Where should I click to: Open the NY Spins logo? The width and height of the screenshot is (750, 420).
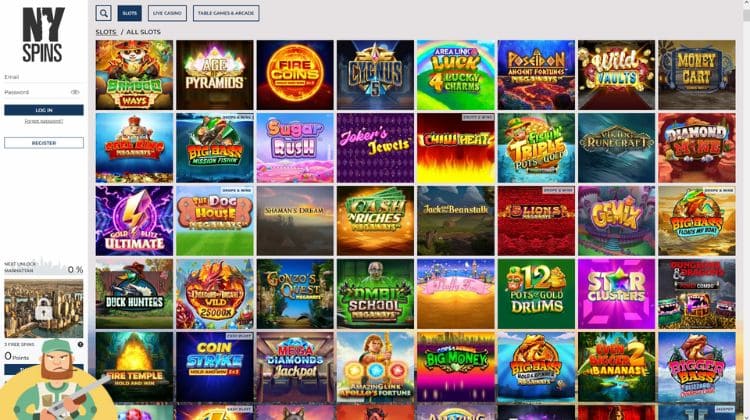click(43, 34)
